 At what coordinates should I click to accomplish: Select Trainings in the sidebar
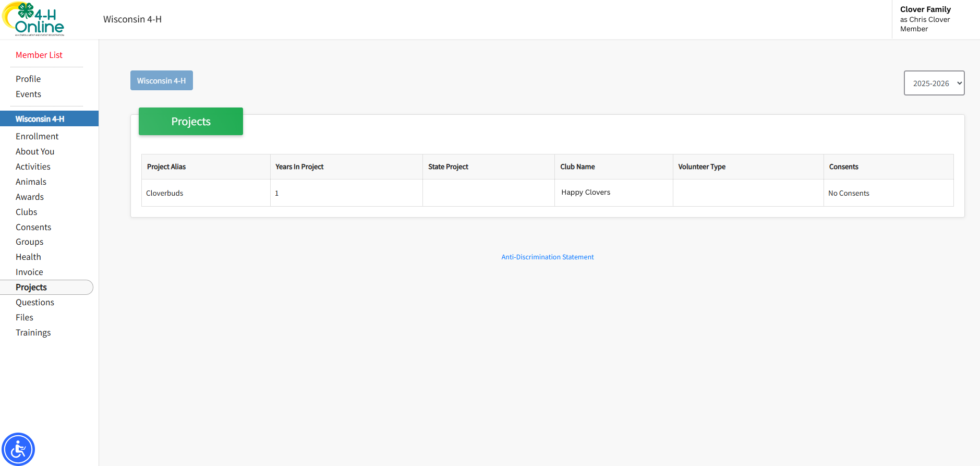pos(33,332)
